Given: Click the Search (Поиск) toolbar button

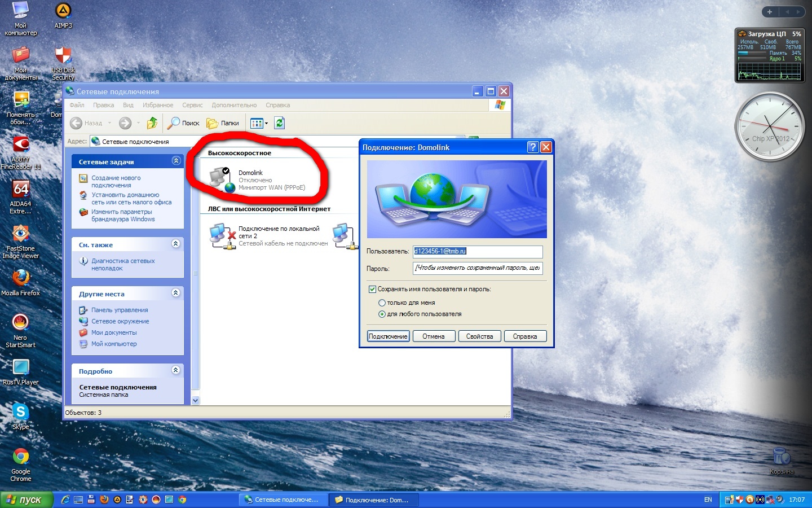Looking at the screenshot, I should coord(184,123).
